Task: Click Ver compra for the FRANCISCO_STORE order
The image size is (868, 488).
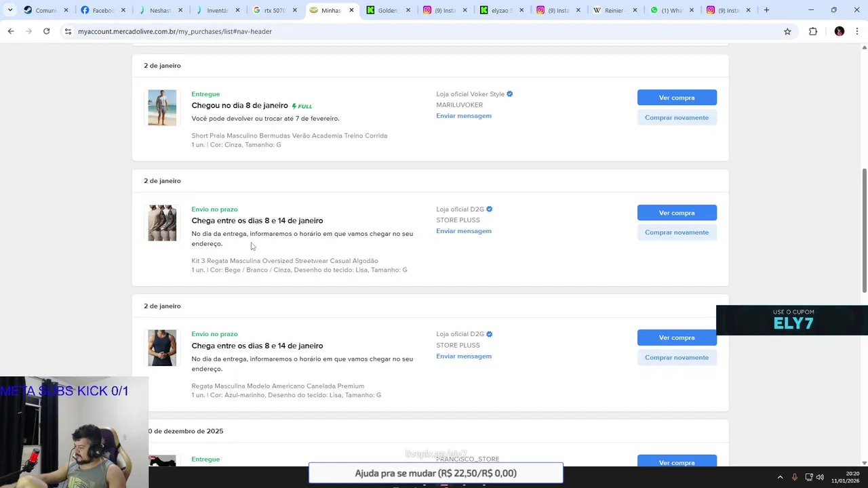Action: tap(677, 462)
